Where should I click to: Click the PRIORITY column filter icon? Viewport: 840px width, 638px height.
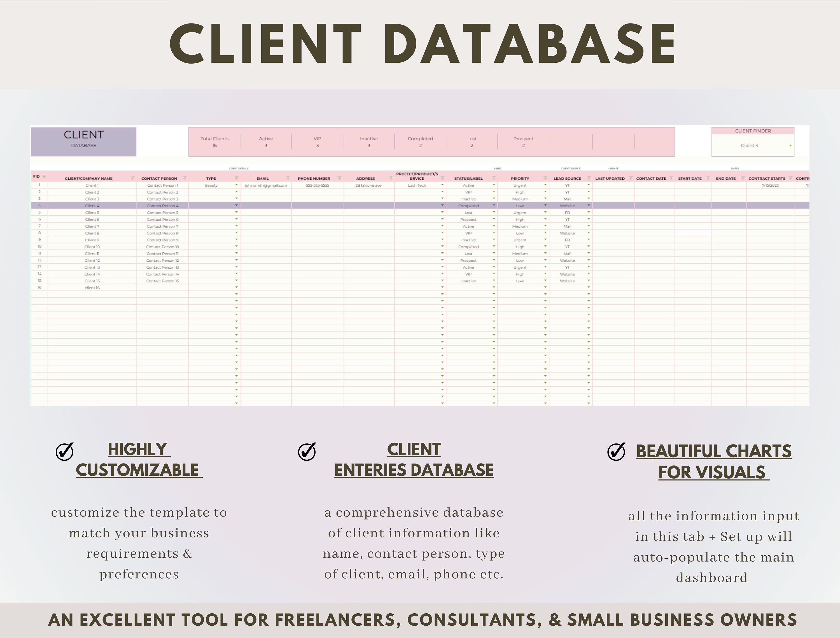tap(545, 178)
